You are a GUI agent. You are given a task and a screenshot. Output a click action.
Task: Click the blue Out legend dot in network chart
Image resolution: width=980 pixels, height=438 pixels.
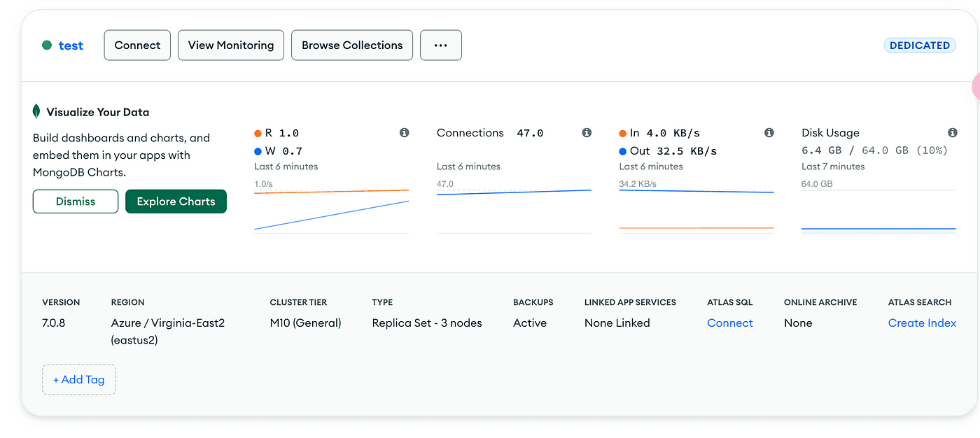point(623,150)
